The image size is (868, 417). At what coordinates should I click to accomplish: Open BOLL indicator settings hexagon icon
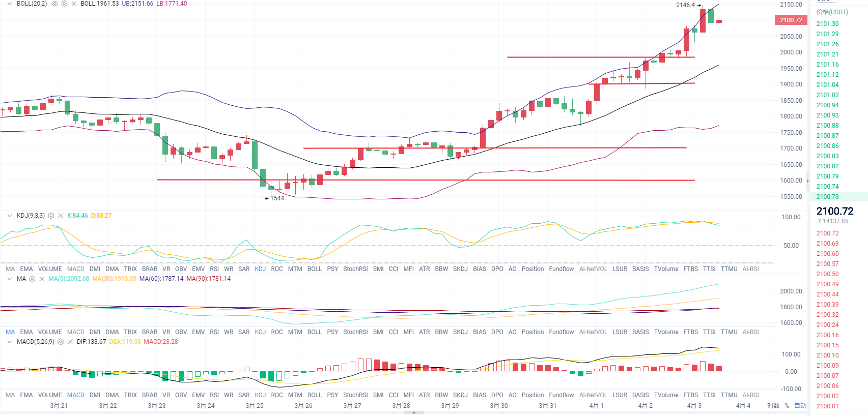click(x=64, y=4)
